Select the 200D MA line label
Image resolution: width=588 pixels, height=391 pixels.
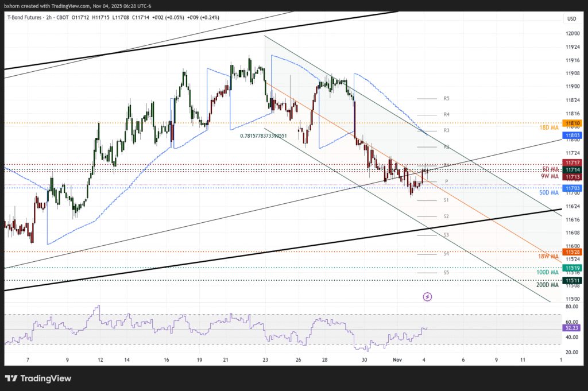[x=547, y=285]
